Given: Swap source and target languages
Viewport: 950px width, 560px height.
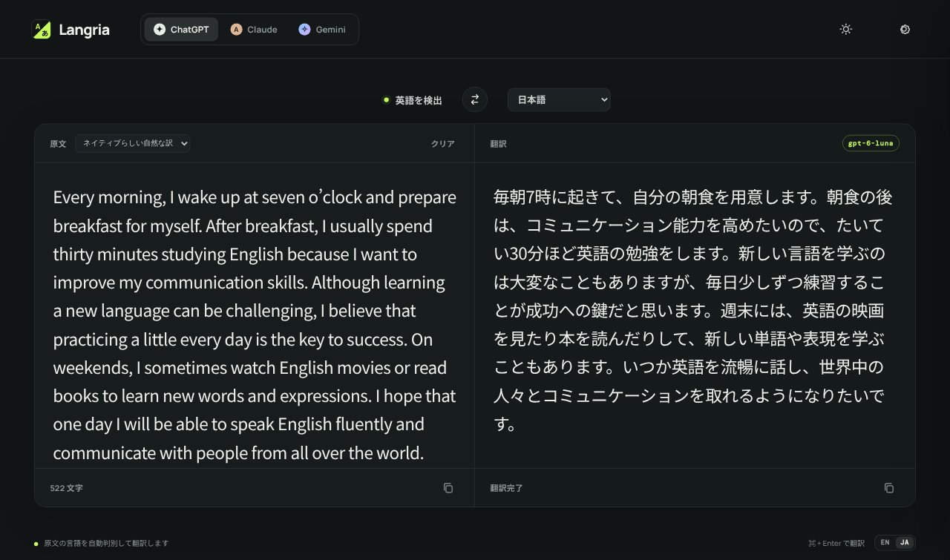Looking at the screenshot, I should (475, 99).
